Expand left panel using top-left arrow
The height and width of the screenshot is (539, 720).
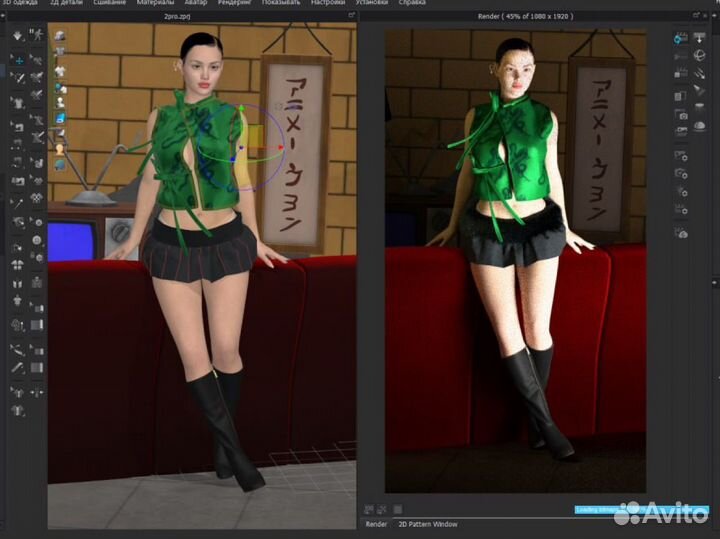pos(2,16)
